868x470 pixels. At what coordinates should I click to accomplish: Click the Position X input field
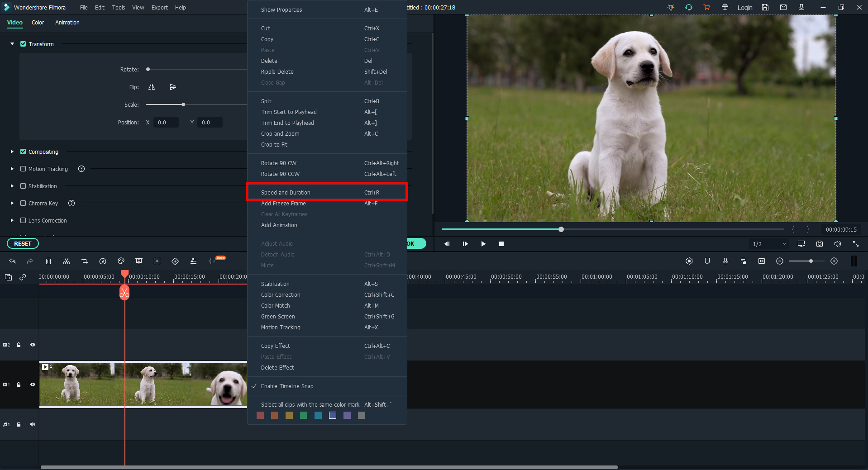tap(166, 123)
